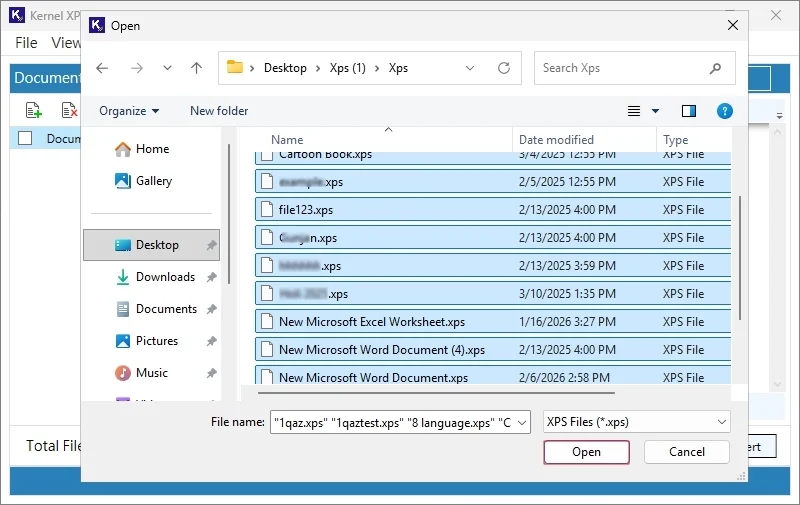Viewport: 800px width, 505px height.
Task: Open the File menu
Action: tap(26, 43)
